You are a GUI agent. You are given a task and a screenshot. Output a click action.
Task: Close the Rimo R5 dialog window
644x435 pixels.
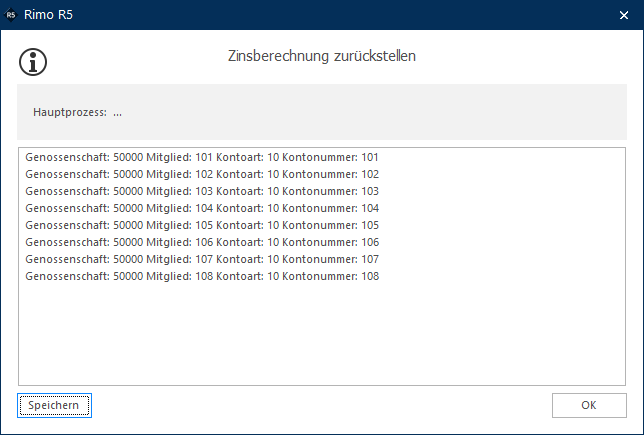[x=623, y=15]
